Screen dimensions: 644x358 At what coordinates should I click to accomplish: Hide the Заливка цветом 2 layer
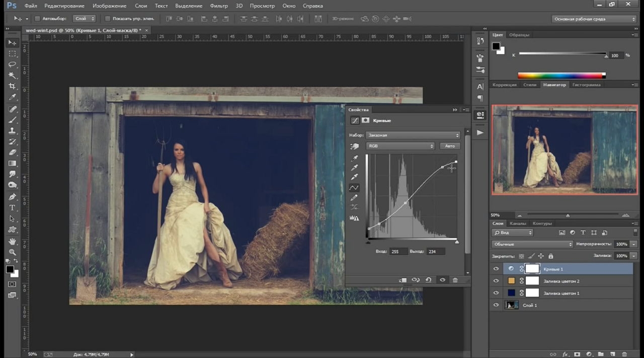click(x=497, y=281)
